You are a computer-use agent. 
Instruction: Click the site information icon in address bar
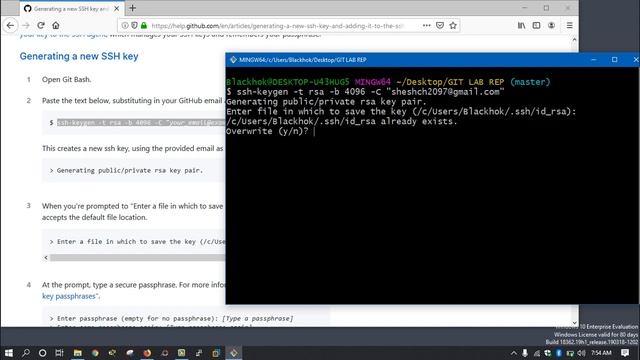[x=125, y=25]
